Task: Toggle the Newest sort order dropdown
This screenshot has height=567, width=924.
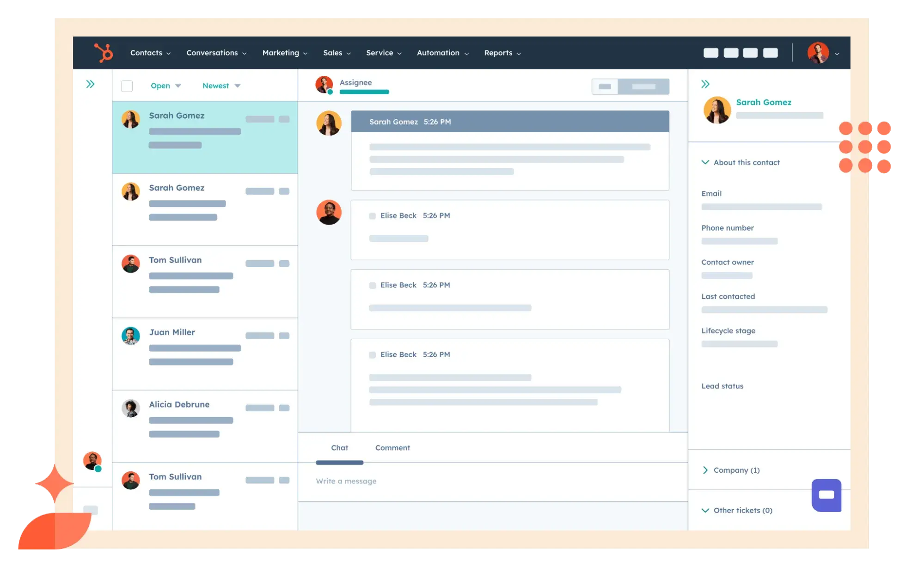Action: click(x=221, y=86)
